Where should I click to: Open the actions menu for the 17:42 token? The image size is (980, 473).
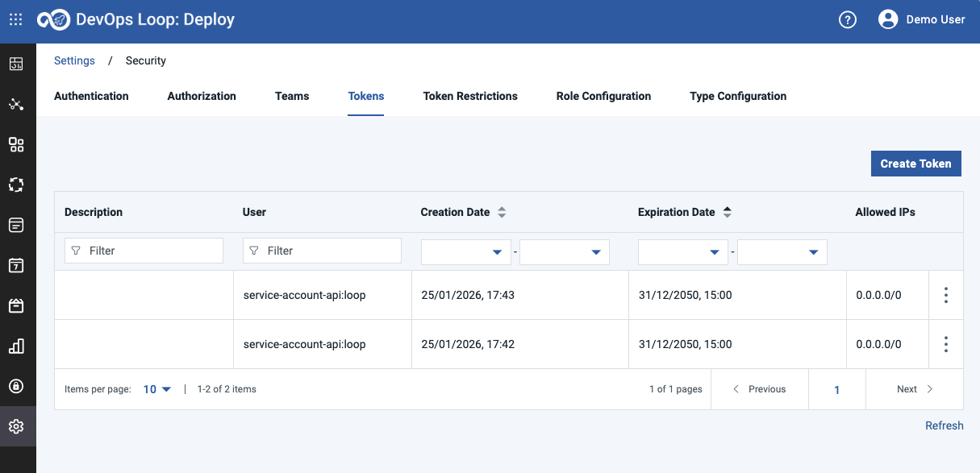coord(945,344)
